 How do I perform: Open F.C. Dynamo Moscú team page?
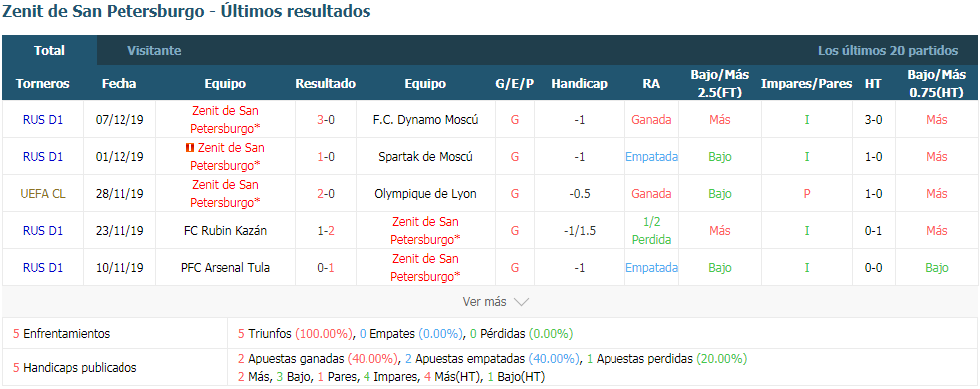click(425, 120)
